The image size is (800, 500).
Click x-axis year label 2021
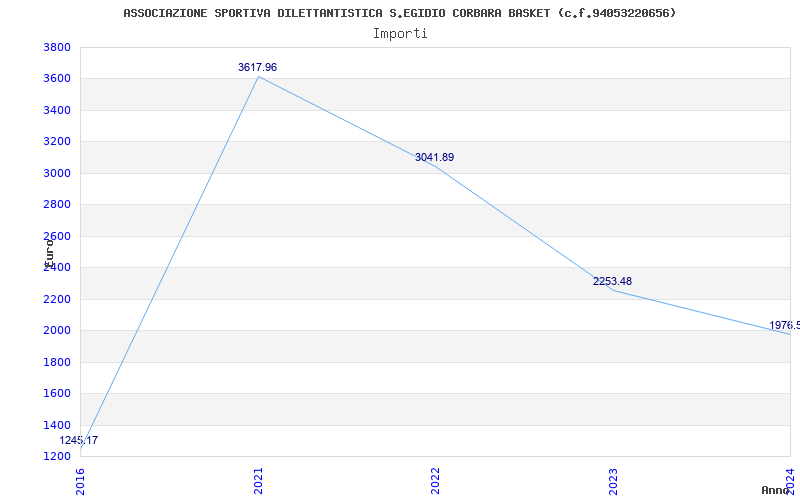[258, 482]
